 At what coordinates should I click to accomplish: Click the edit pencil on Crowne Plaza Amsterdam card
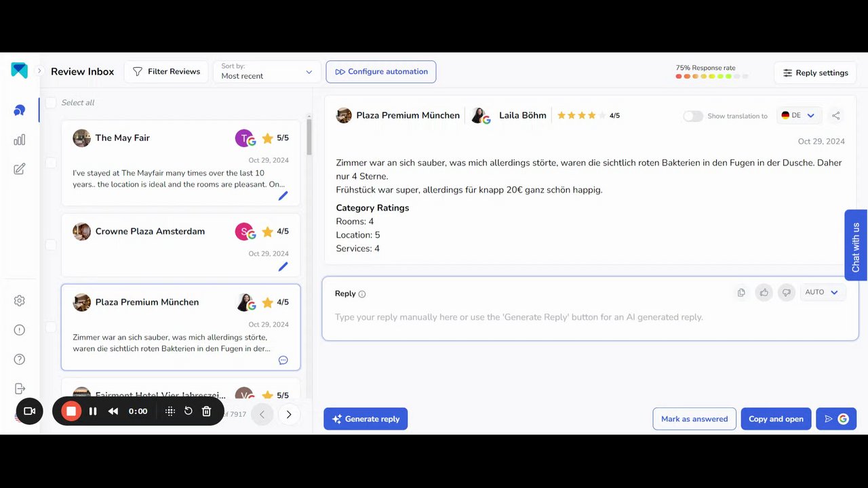tap(283, 267)
